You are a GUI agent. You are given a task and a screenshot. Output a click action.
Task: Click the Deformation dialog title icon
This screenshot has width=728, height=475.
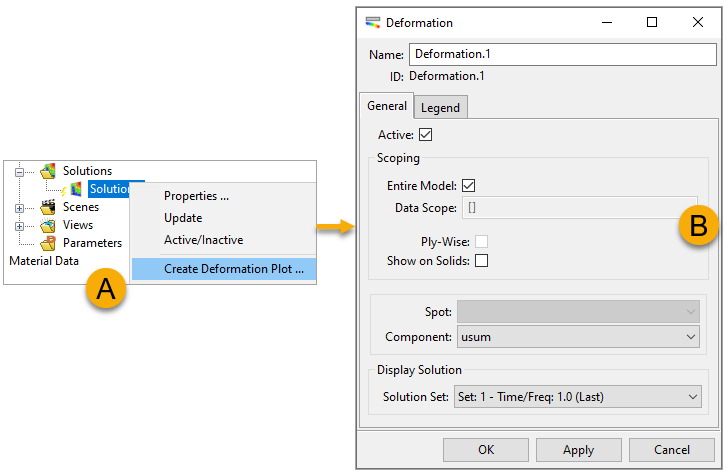[372, 22]
